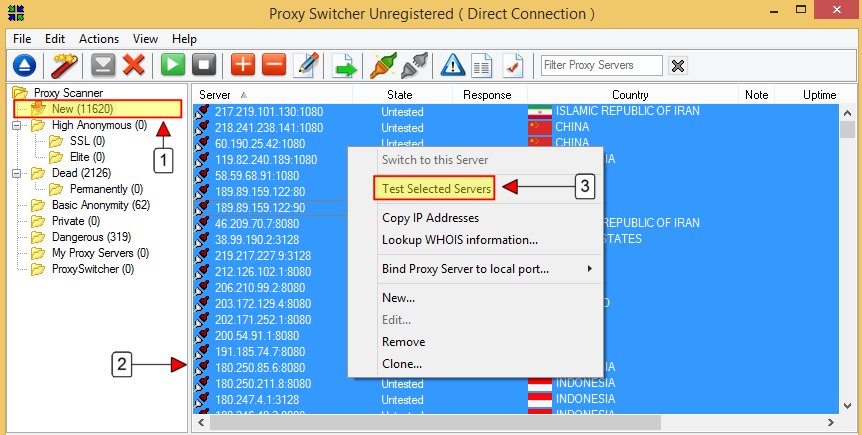Open the document list toolbar icon
The image size is (862, 435).
coord(482,65)
